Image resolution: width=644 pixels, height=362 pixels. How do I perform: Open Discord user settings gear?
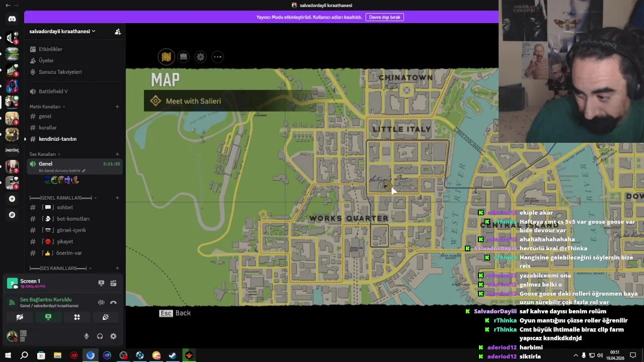[113, 336]
